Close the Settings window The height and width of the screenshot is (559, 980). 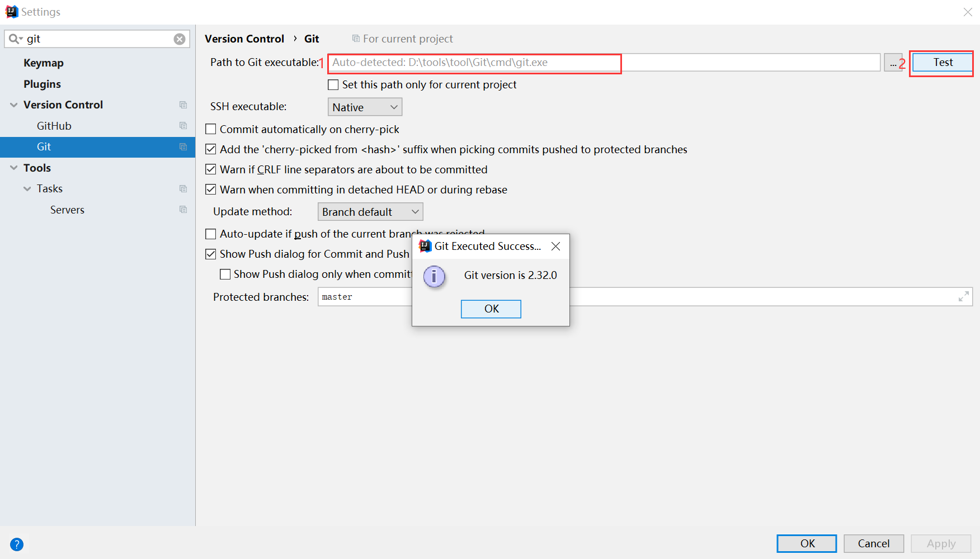[x=968, y=12]
